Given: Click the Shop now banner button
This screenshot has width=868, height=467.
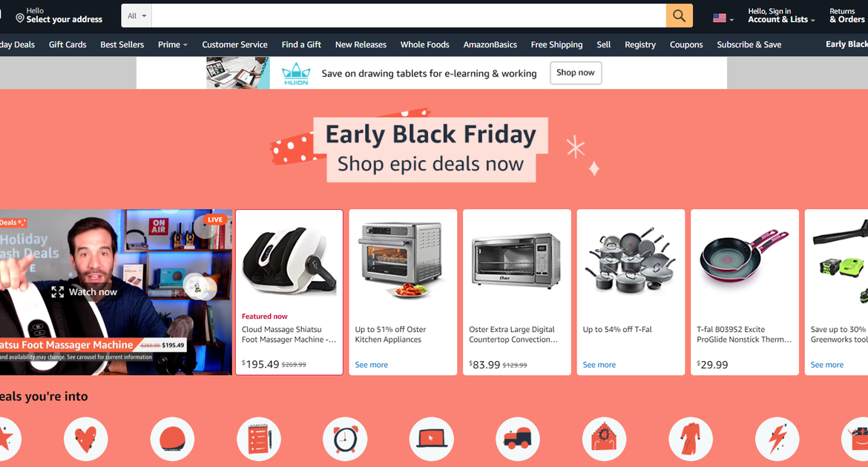Looking at the screenshot, I should click(576, 73).
